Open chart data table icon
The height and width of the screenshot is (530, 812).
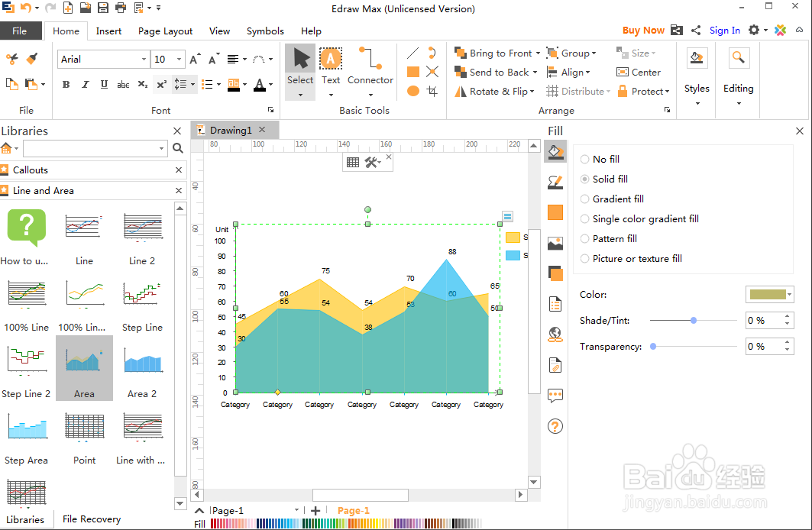(353, 163)
